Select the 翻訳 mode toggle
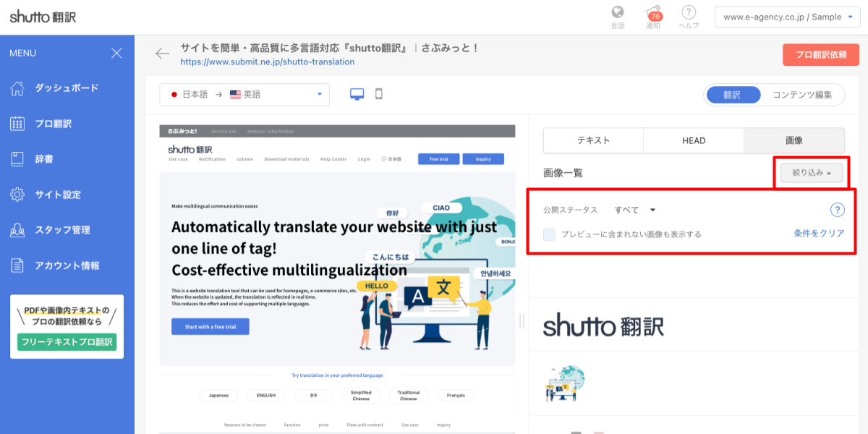The width and height of the screenshot is (868, 434). (x=732, y=95)
